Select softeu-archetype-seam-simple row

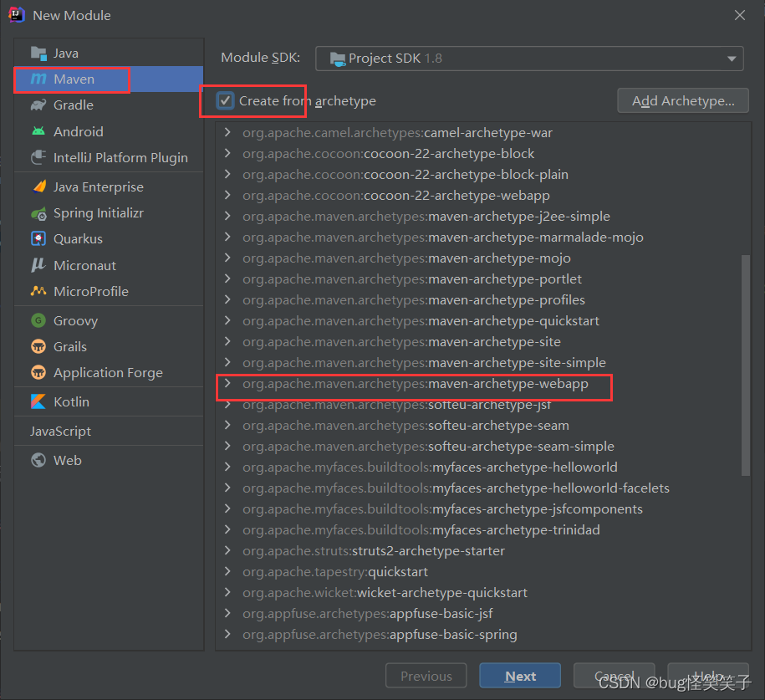pos(483,447)
